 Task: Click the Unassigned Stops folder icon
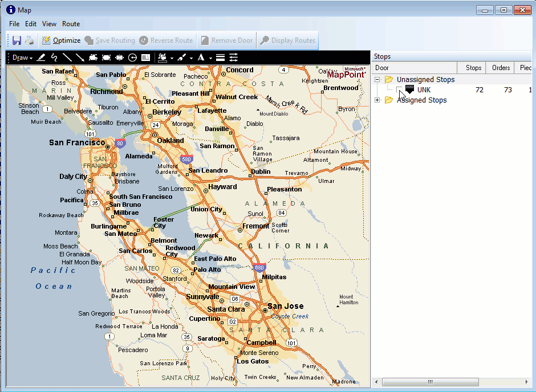pyautogui.click(x=389, y=80)
